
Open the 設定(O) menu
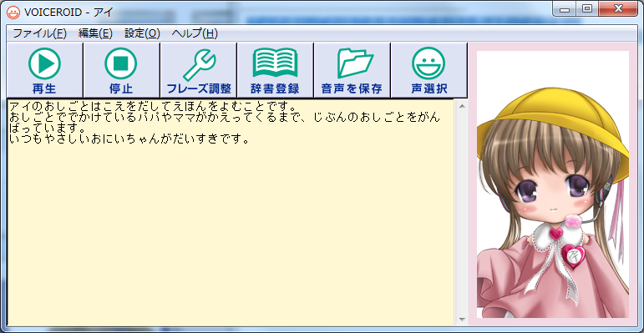pyautogui.click(x=142, y=33)
